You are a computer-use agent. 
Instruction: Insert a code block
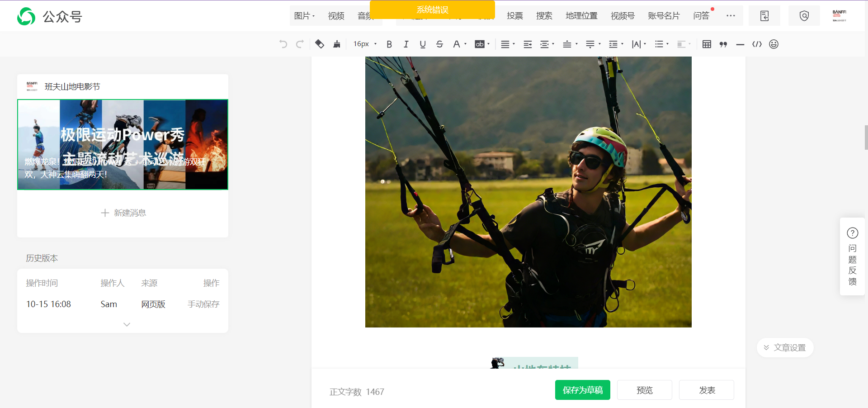757,44
